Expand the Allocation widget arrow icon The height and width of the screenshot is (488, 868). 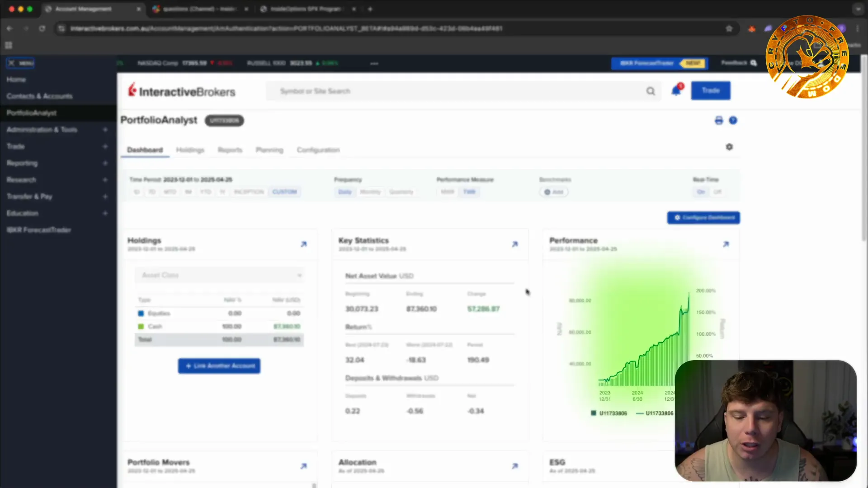tap(515, 466)
